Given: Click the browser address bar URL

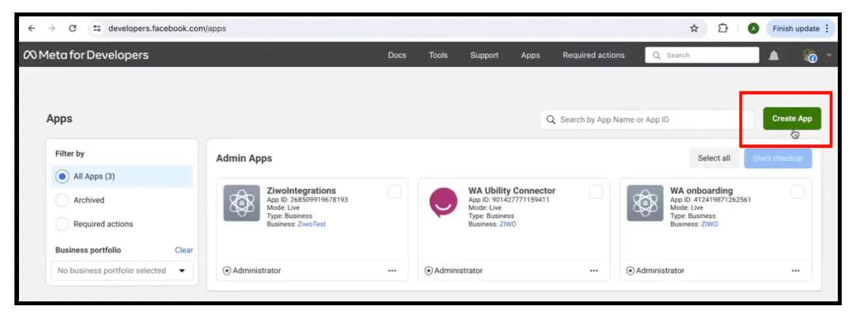Looking at the screenshot, I should 167,28.
